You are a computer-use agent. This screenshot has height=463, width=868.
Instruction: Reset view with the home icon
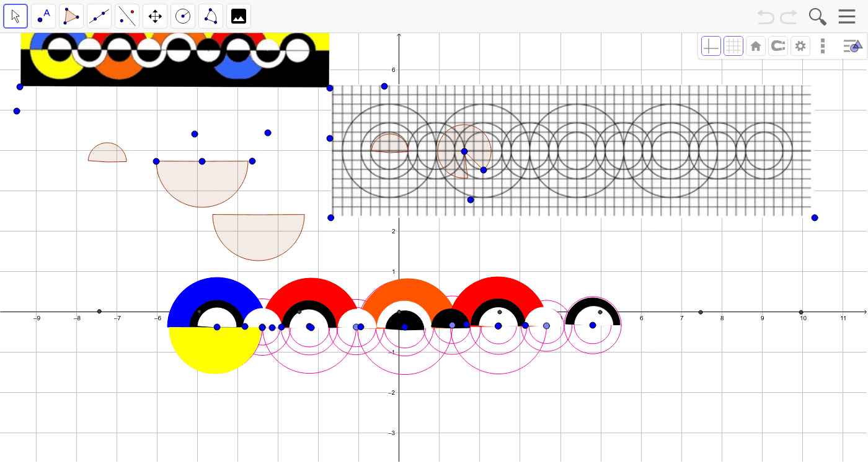click(x=756, y=46)
